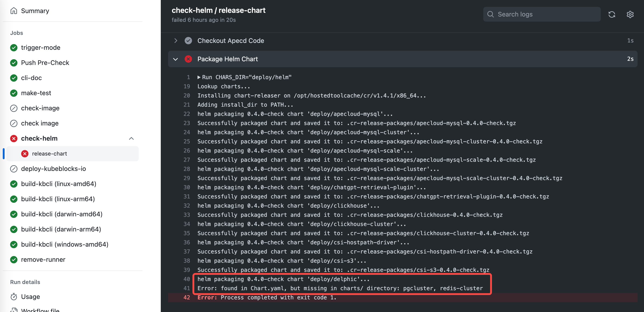Viewport: 644px width, 312px height.
Task: Click the green check beside Push Pre-Check
Action: tap(14, 63)
